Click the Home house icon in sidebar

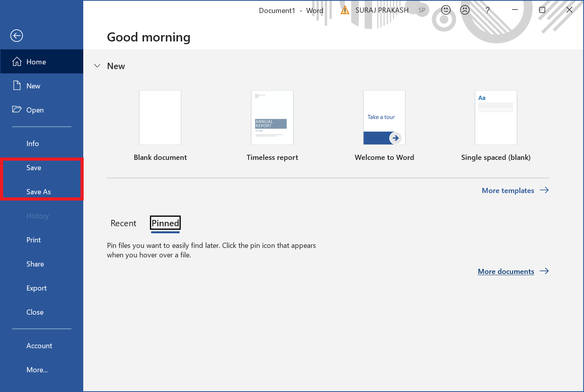(17, 62)
